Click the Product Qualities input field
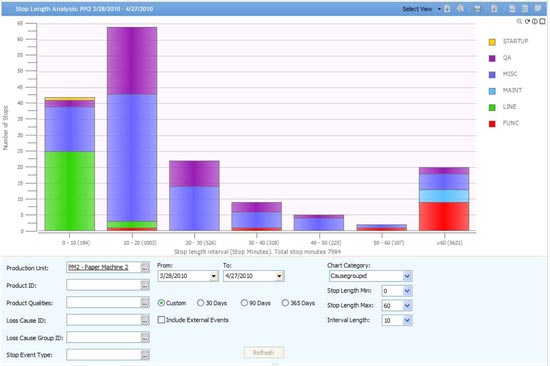Screen dimensions: 550x366 point(103,302)
